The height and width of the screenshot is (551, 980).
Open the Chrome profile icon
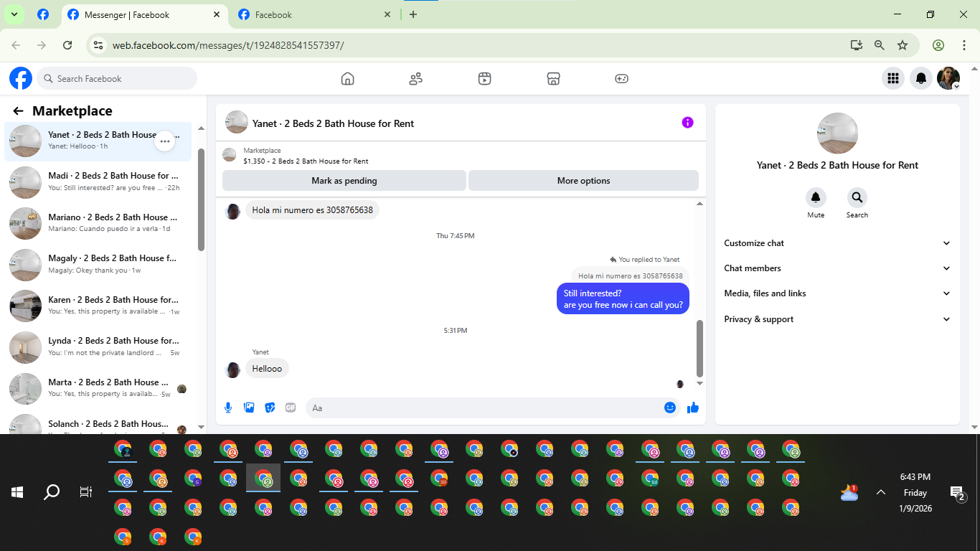938,45
